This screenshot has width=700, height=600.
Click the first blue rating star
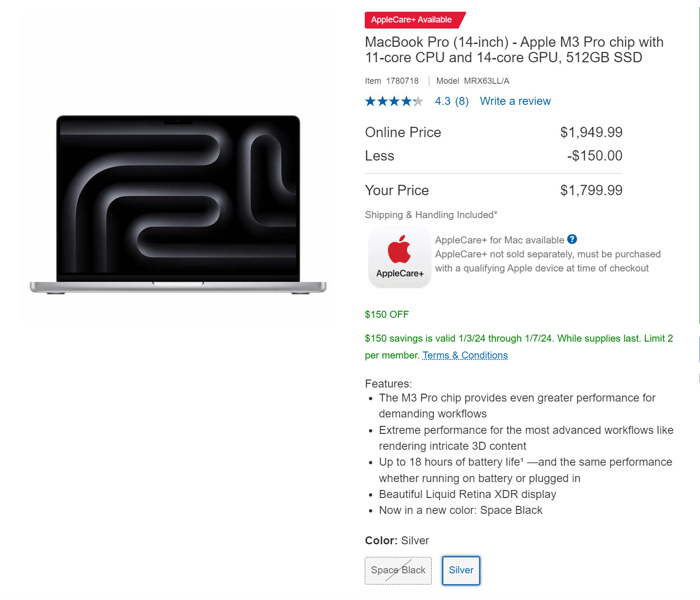[x=370, y=101]
